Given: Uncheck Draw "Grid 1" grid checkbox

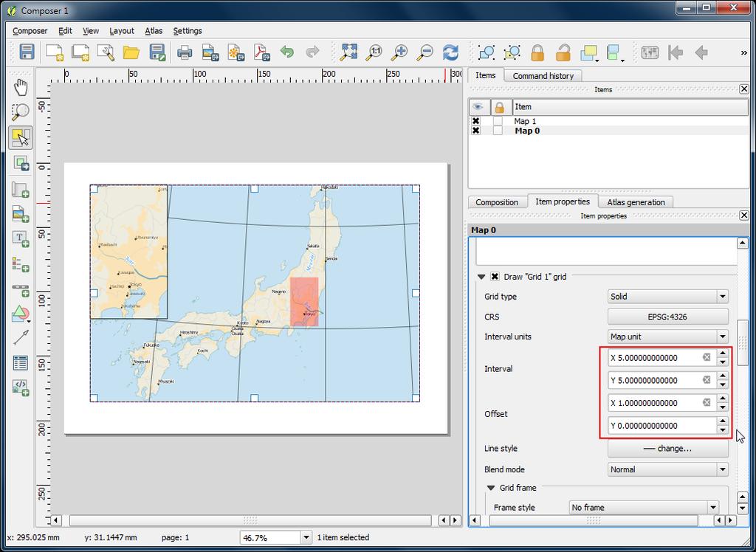Looking at the screenshot, I should 495,277.
